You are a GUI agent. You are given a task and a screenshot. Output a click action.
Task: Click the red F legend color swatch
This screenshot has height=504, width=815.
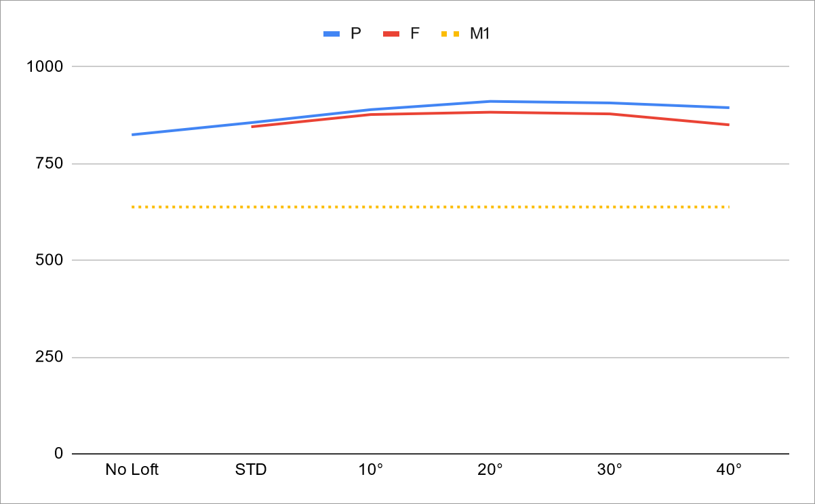point(391,33)
